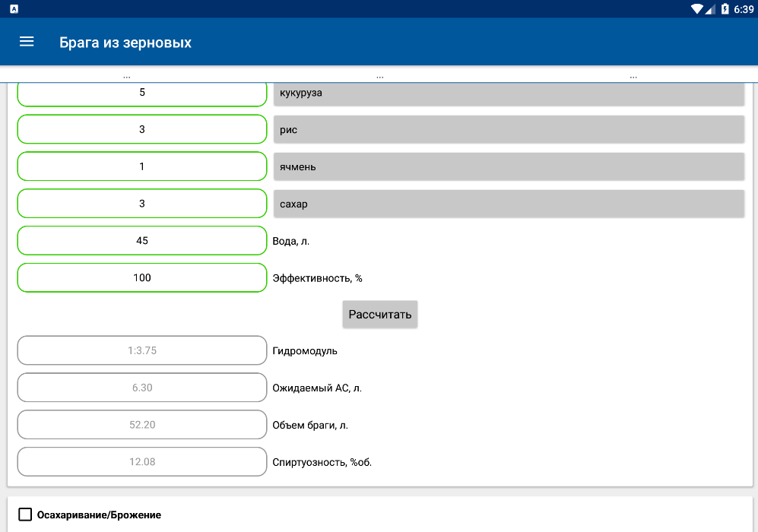This screenshot has height=532, width=758.
Task: Toggle the Осахаривание/Брожение checkbox
Action: click(x=25, y=514)
